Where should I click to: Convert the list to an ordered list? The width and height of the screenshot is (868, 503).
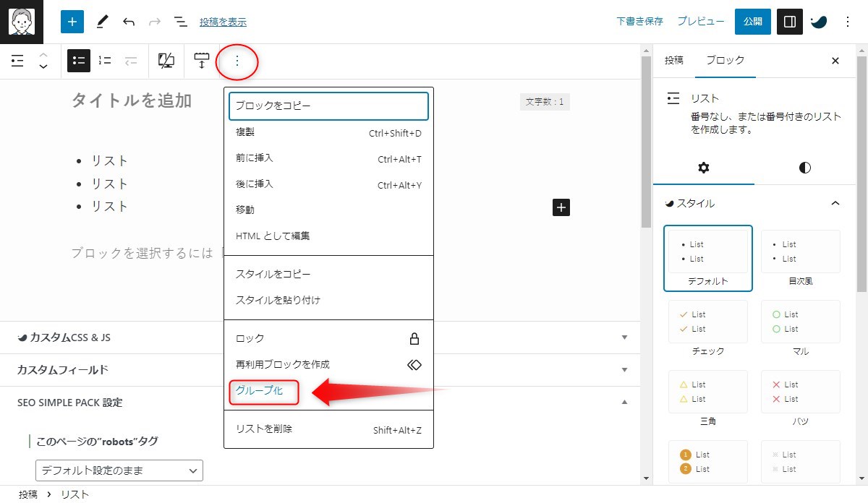(x=104, y=61)
